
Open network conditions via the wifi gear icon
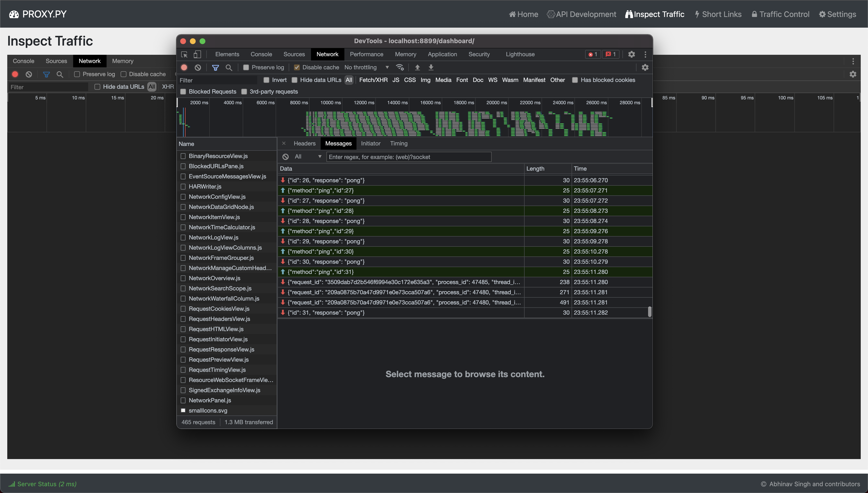[x=400, y=67]
